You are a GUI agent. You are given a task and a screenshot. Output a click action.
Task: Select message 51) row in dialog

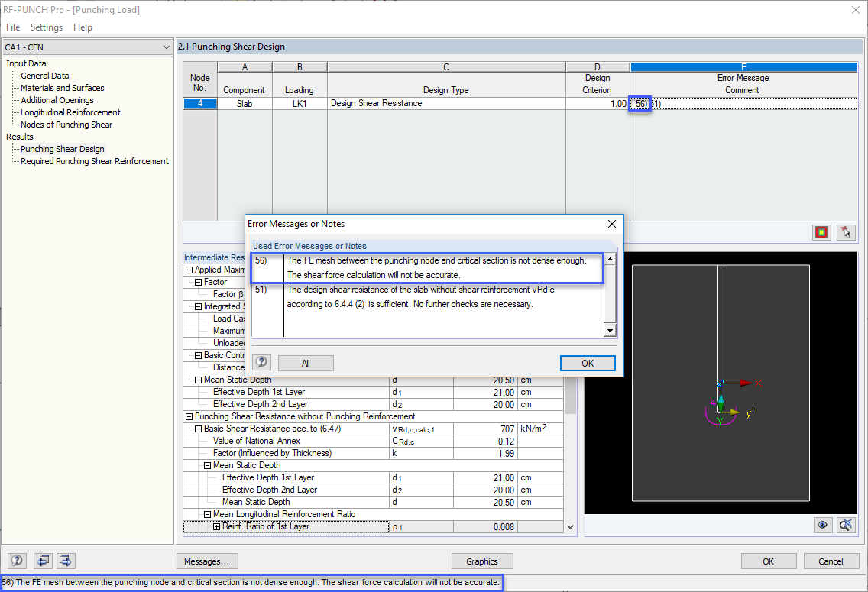pos(427,297)
